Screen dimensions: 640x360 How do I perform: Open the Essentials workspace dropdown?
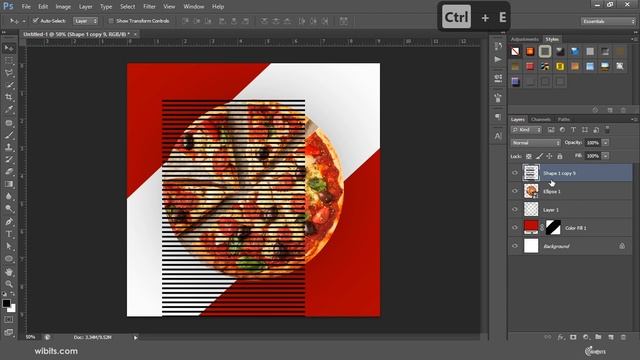click(608, 21)
